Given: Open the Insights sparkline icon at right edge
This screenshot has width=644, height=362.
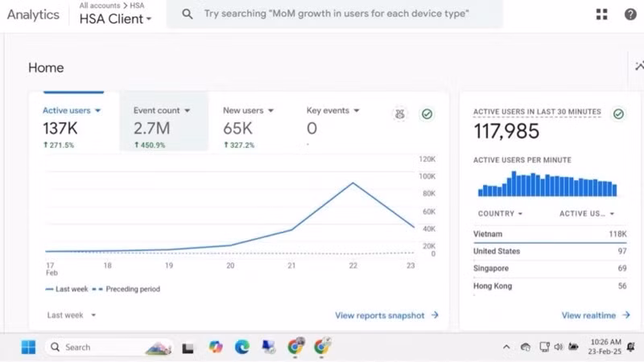Looking at the screenshot, I should point(638,68).
